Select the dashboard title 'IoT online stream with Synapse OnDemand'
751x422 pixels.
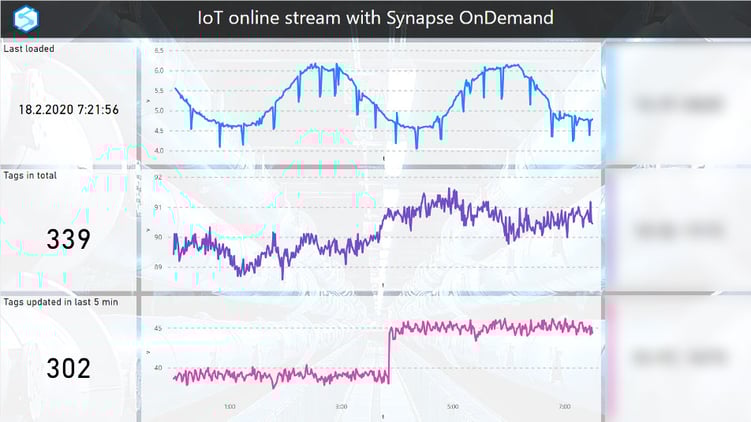pos(376,18)
